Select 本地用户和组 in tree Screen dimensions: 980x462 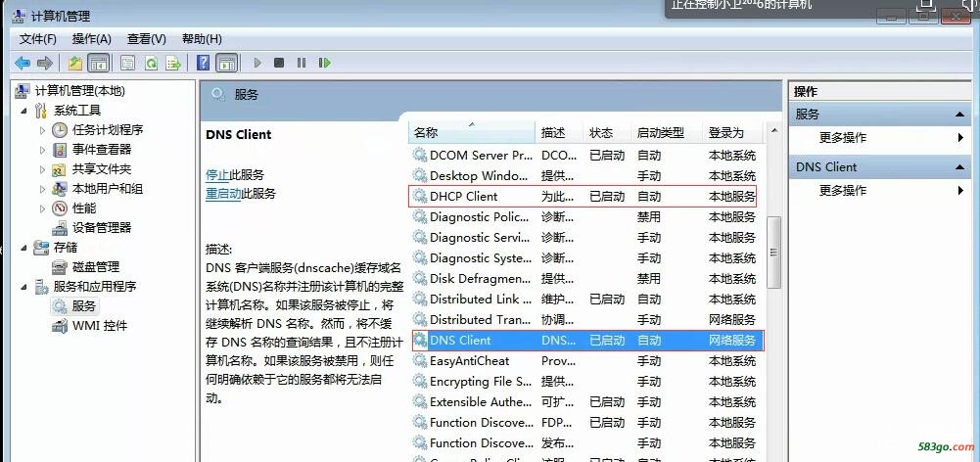[x=107, y=189]
